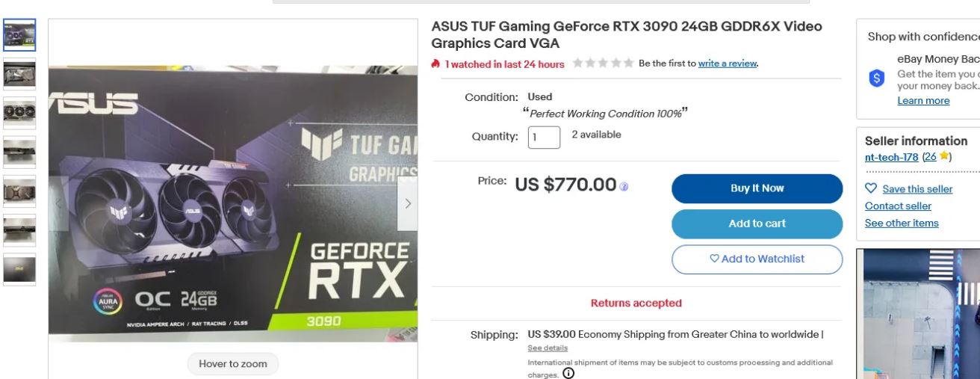Add to Watchlist with the heart button
Viewport: 980px width, 379px height.
pos(757,259)
